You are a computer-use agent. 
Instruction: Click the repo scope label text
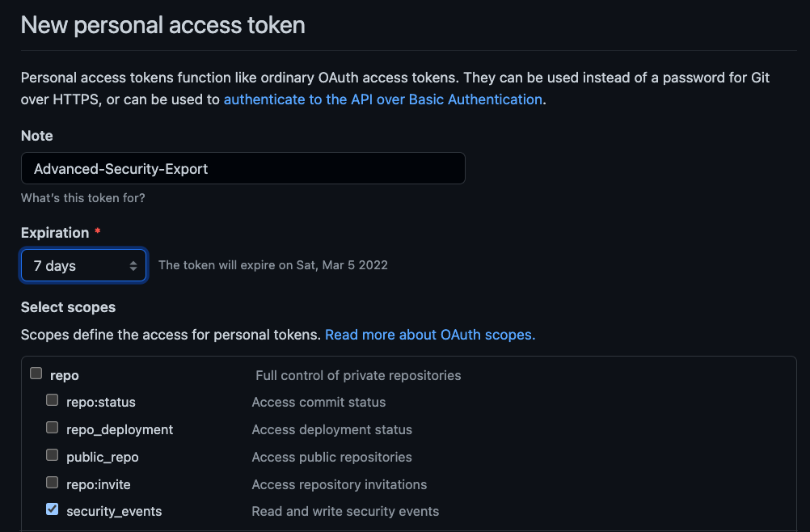[x=65, y=374]
